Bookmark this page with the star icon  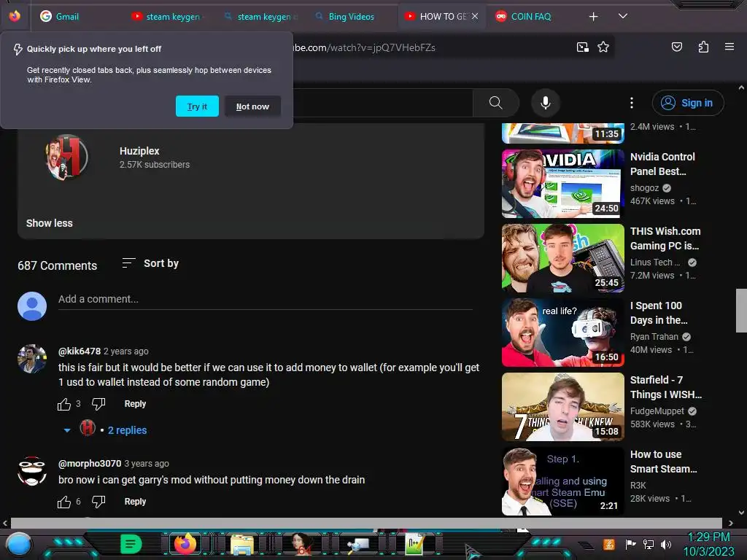[x=603, y=47]
